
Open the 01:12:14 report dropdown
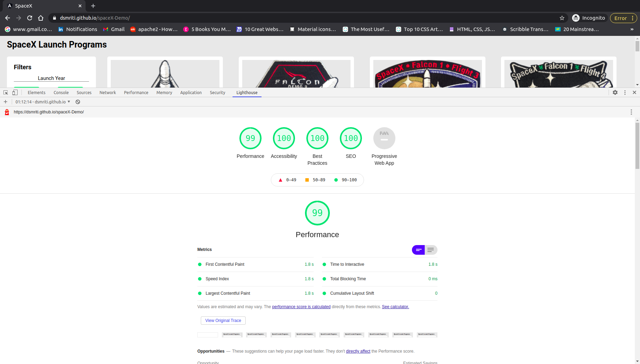click(x=43, y=102)
